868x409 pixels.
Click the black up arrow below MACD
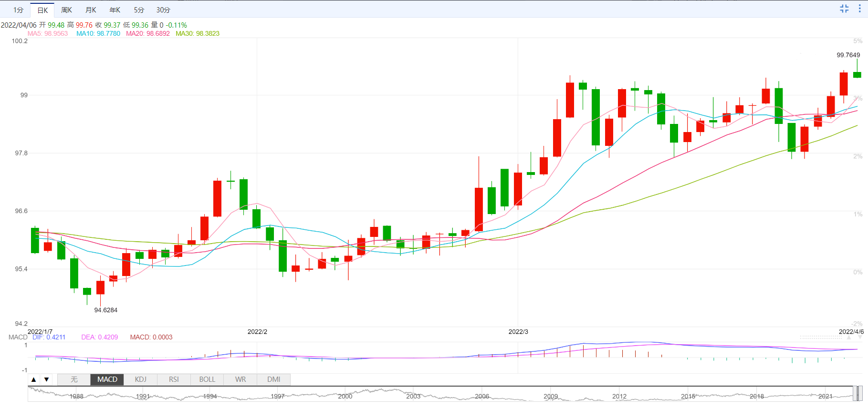click(33, 379)
